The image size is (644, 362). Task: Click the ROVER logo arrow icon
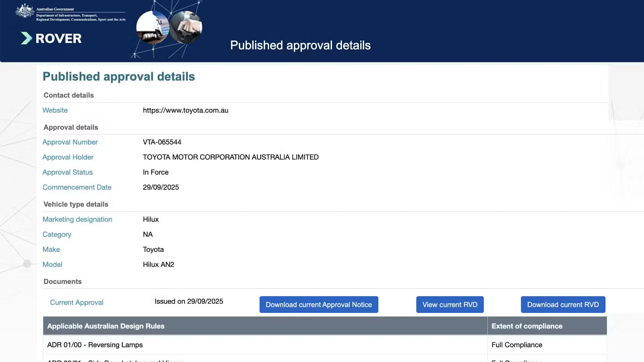[26, 38]
